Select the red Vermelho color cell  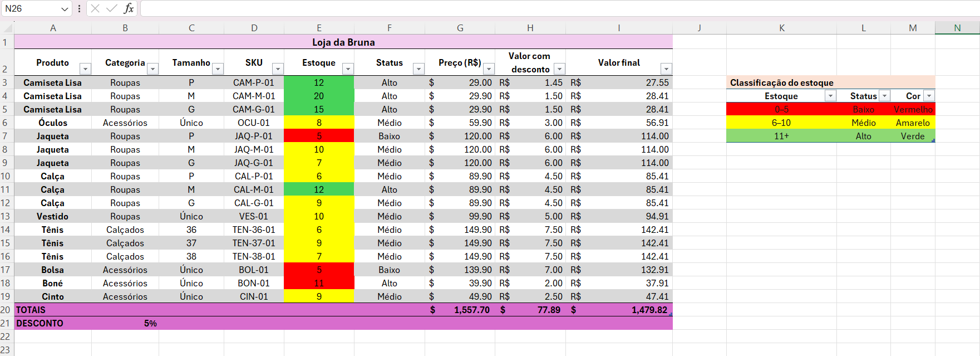click(x=913, y=109)
